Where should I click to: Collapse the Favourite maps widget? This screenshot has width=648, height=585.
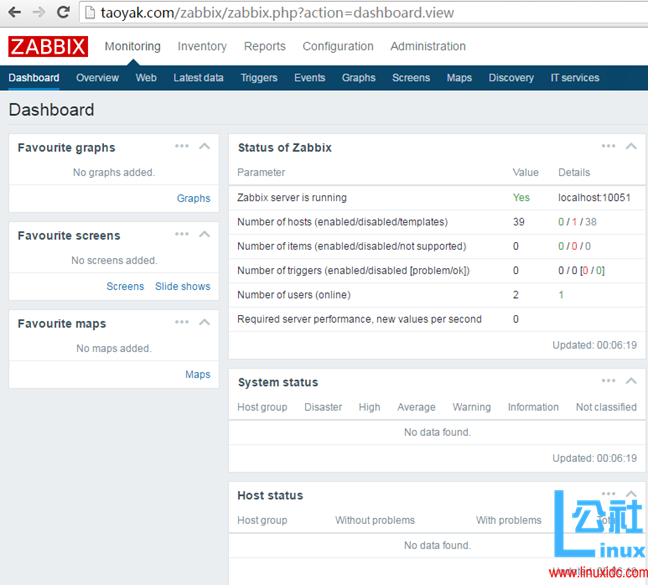point(205,322)
